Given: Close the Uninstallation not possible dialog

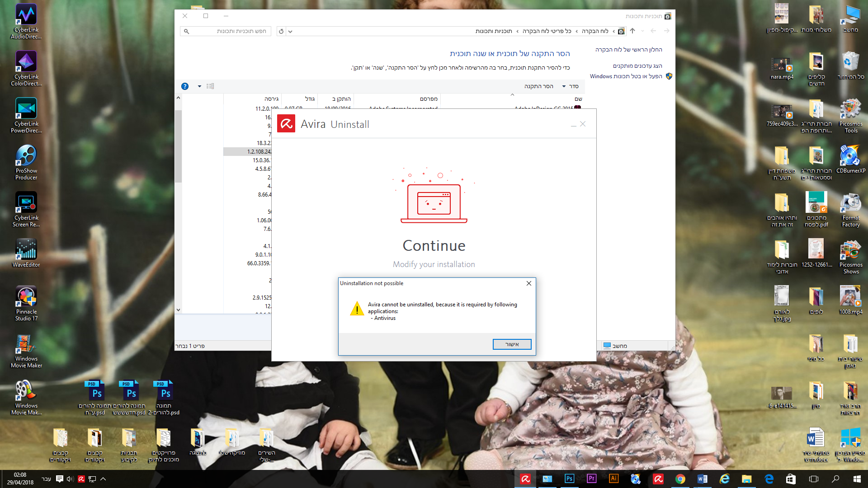Looking at the screenshot, I should pos(528,283).
